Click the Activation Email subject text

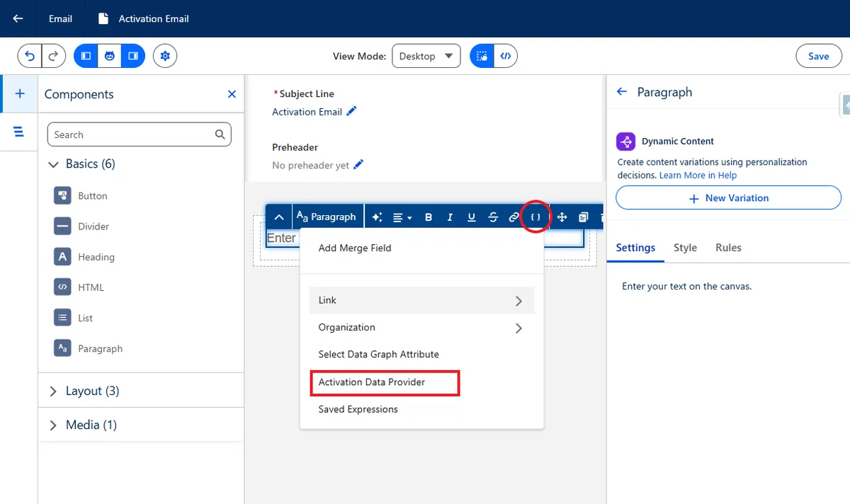click(x=307, y=112)
